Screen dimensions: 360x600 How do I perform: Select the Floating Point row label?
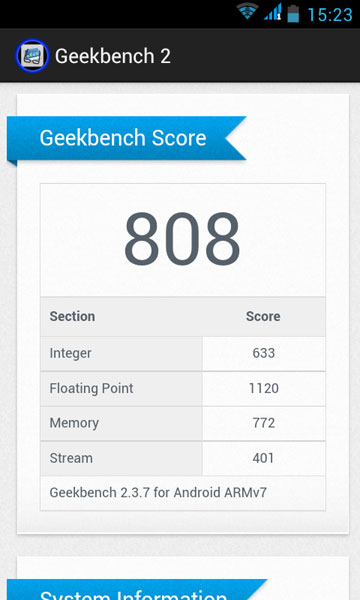[91, 389]
